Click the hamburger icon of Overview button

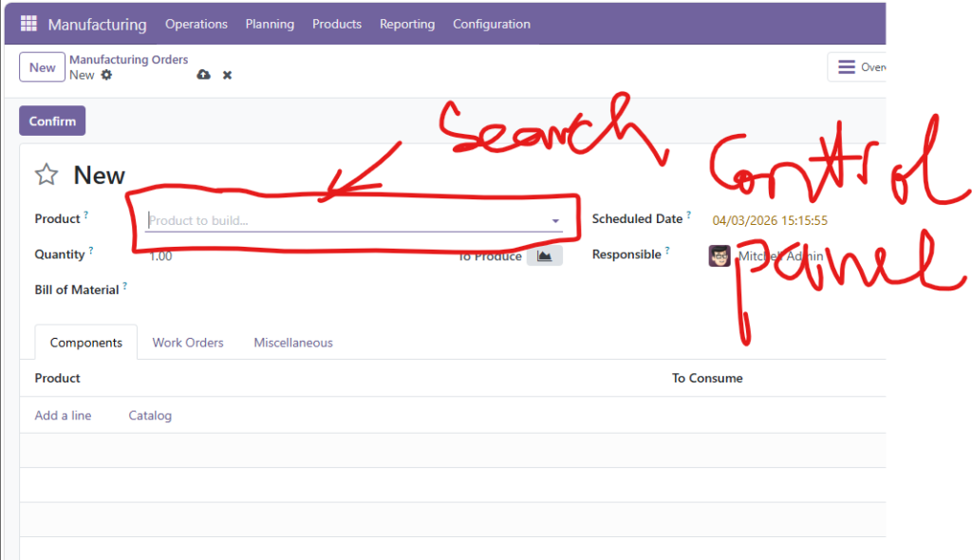[846, 67]
